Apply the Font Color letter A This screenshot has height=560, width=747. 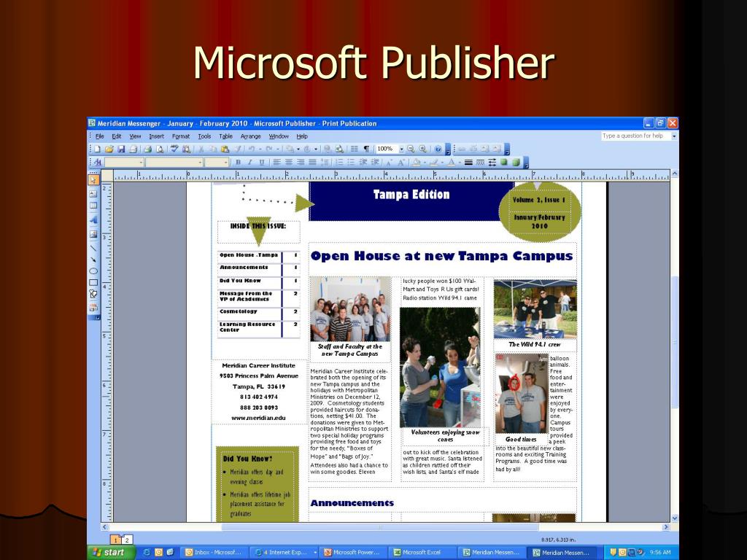(x=451, y=163)
